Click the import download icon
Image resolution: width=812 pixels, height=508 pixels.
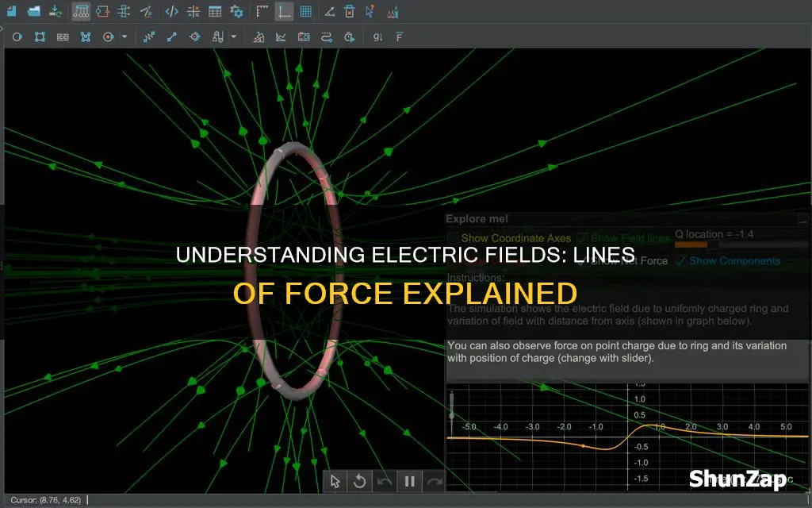(x=56, y=11)
